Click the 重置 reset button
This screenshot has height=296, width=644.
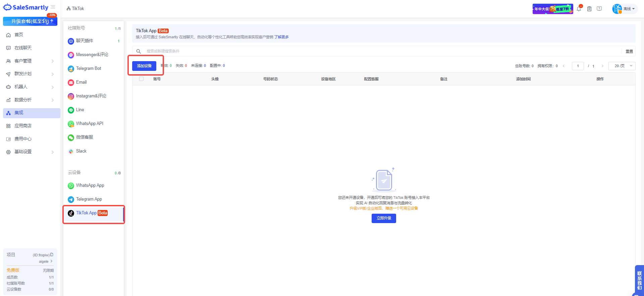pos(629,51)
